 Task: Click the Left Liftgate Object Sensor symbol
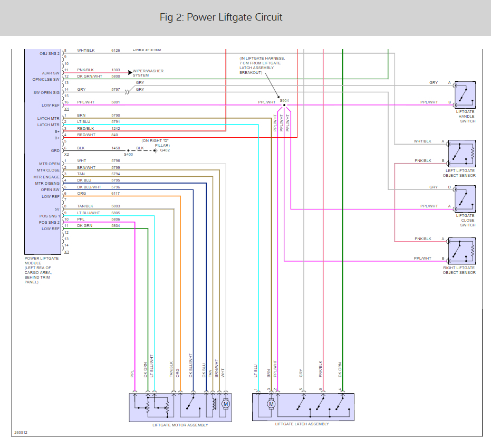click(x=462, y=154)
